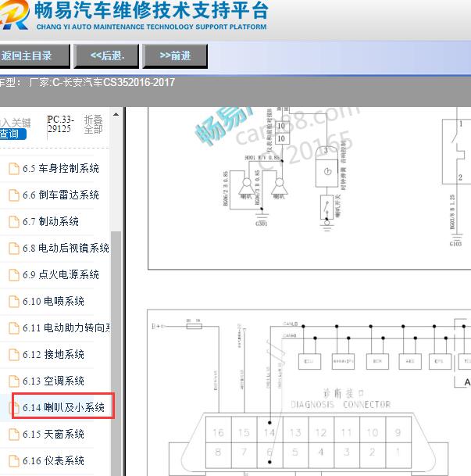Click the PC.33-29125 label
Viewport: 471px width, 476px height.
[x=59, y=124]
